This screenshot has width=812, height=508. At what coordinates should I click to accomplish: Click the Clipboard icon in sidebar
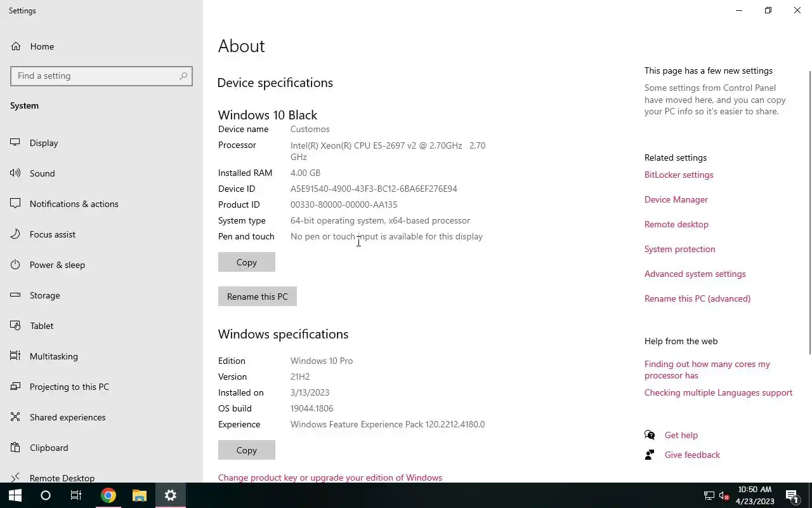pyautogui.click(x=15, y=448)
